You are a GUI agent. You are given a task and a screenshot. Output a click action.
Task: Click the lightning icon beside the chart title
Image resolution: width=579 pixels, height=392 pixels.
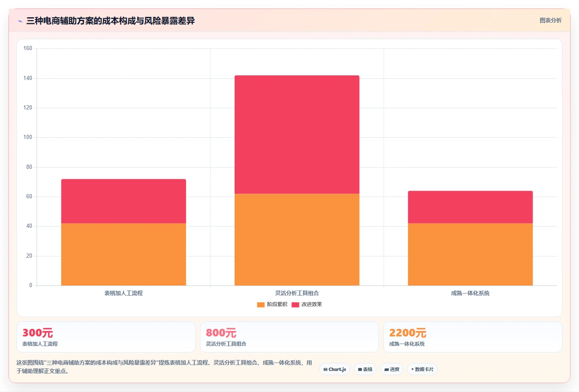[20, 21]
